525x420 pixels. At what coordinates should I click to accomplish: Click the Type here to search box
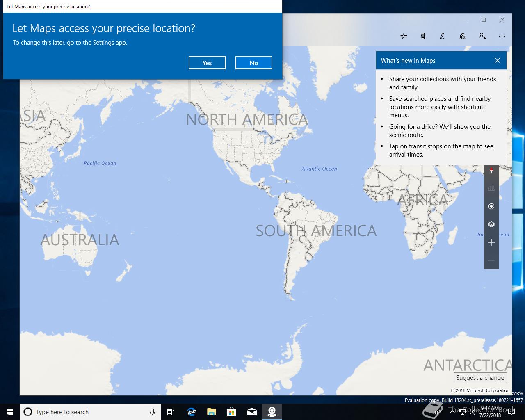coord(90,412)
